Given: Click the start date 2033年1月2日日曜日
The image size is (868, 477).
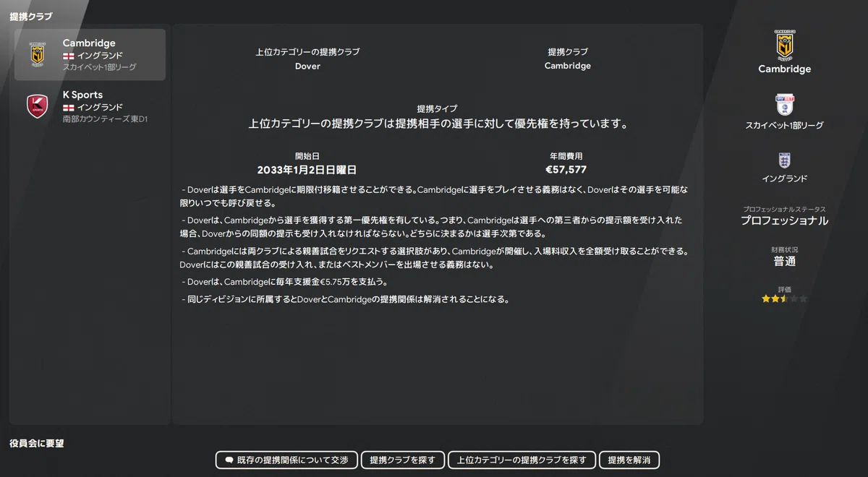Looking at the screenshot, I should tap(307, 170).
